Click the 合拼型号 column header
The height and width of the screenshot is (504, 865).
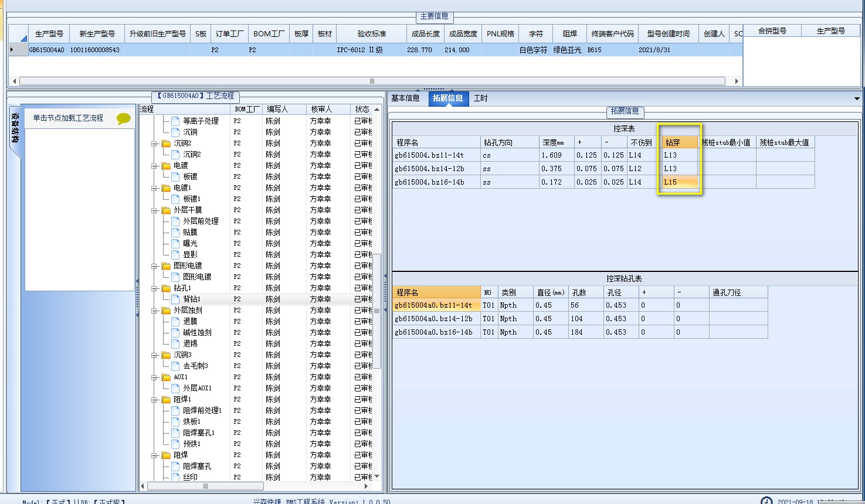[772, 31]
